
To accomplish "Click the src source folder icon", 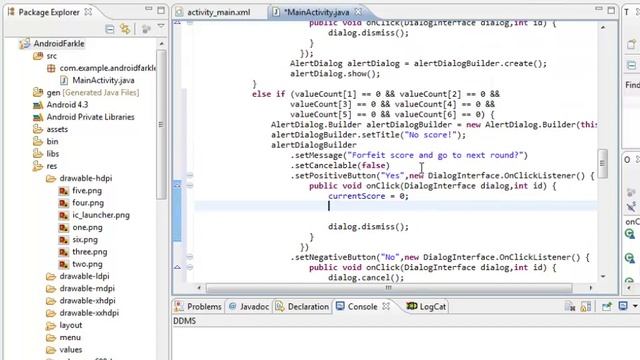I will point(38,56).
